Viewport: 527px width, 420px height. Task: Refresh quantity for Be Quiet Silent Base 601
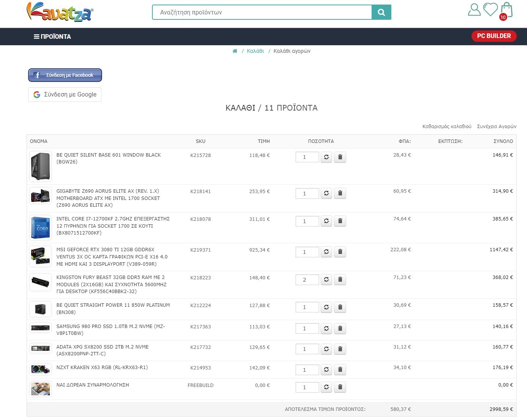326,157
